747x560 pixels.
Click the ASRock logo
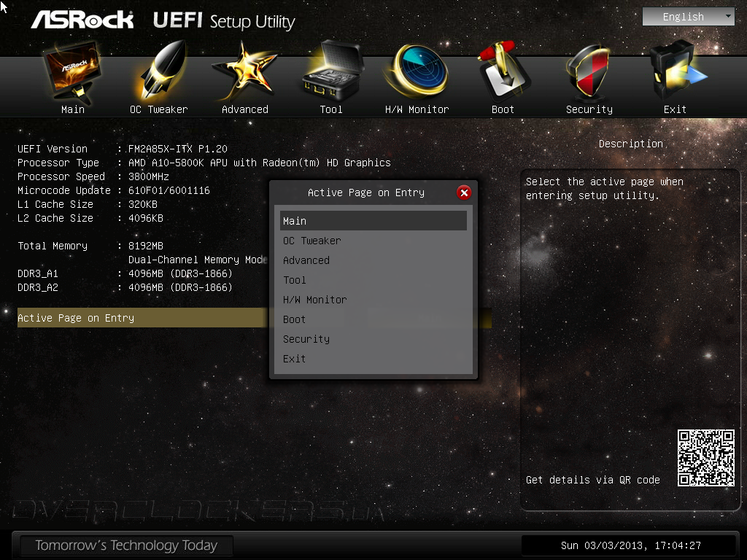[82, 20]
